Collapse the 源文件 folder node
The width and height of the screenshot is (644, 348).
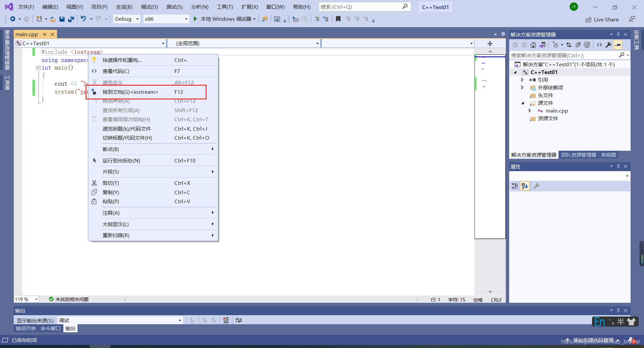tap(523, 103)
